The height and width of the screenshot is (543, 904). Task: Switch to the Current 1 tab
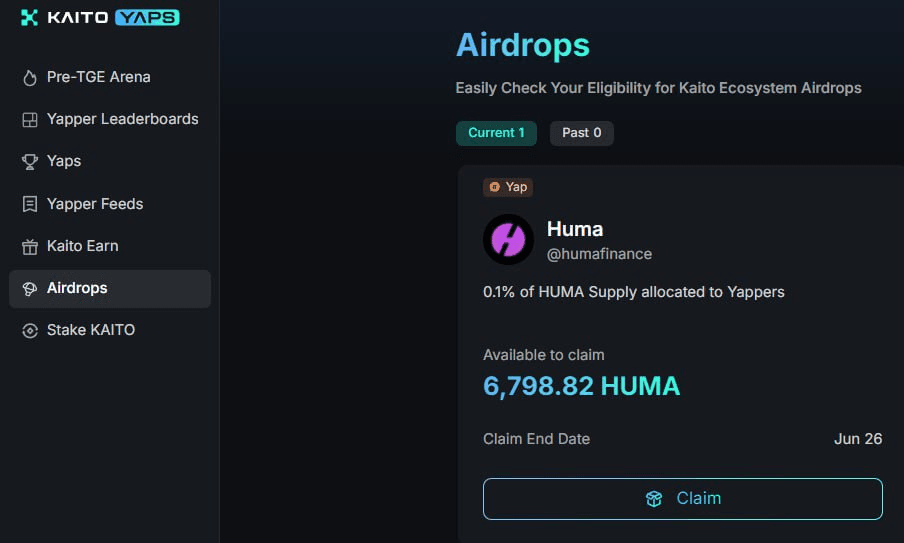[496, 133]
